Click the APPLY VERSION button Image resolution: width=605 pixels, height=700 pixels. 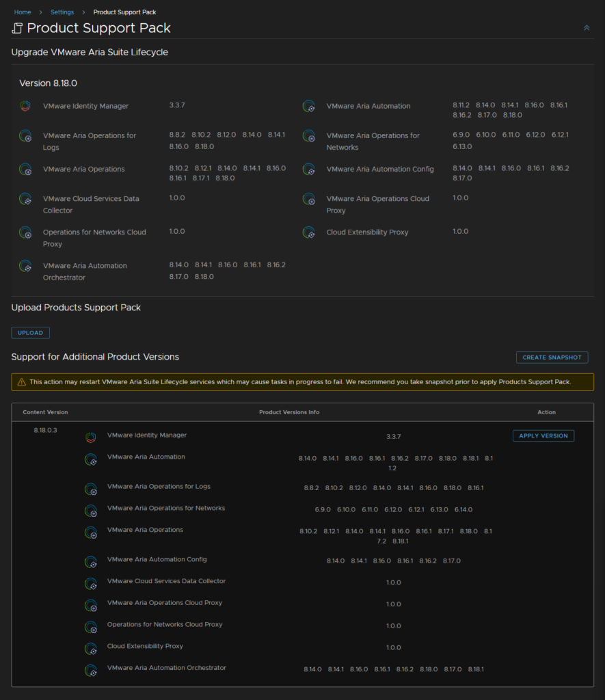pos(543,435)
